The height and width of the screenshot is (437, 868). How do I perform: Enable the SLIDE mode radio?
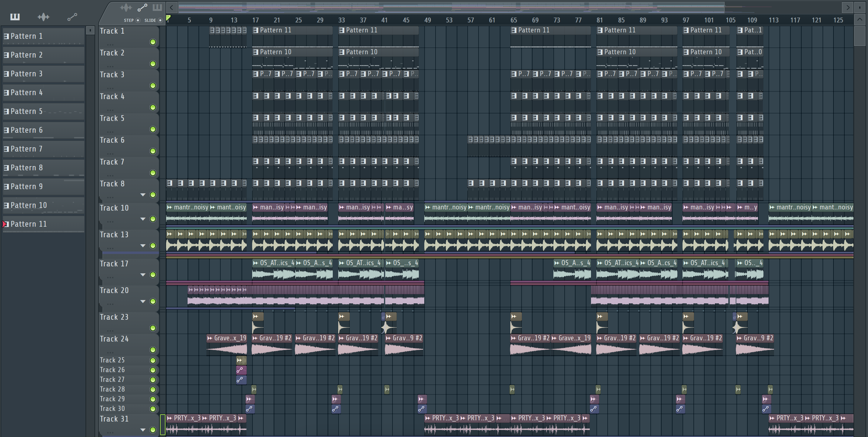pyautogui.click(x=160, y=20)
